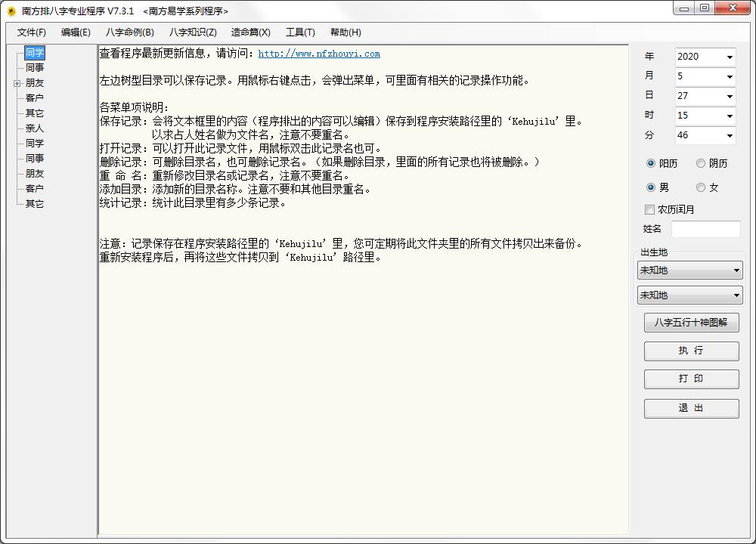Choose 女 gender radio button
The width and height of the screenshot is (756, 544).
(701, 187)
